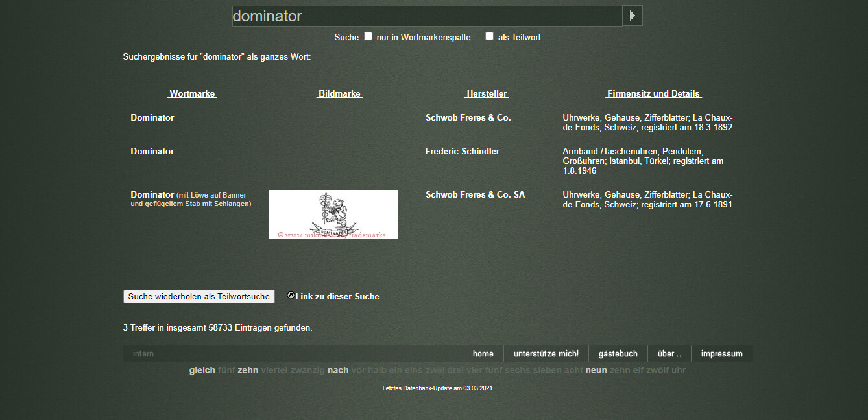This screenshot has width=868, height=420.
Task: Click the highlighted word 'nach' in word clock
Action: 338,371
